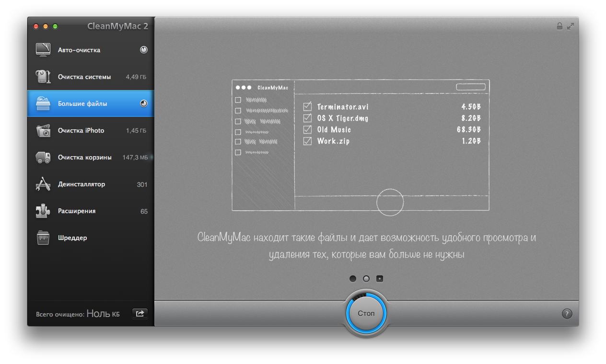This screenshot has height=364, width=606.
Task: Click the CleanMyMac 2 title text
Action: (x=117, y=26)
